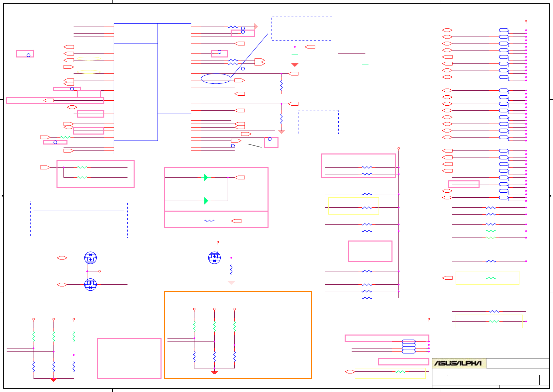Select the resistor inside middle-column yellow box

367,208
